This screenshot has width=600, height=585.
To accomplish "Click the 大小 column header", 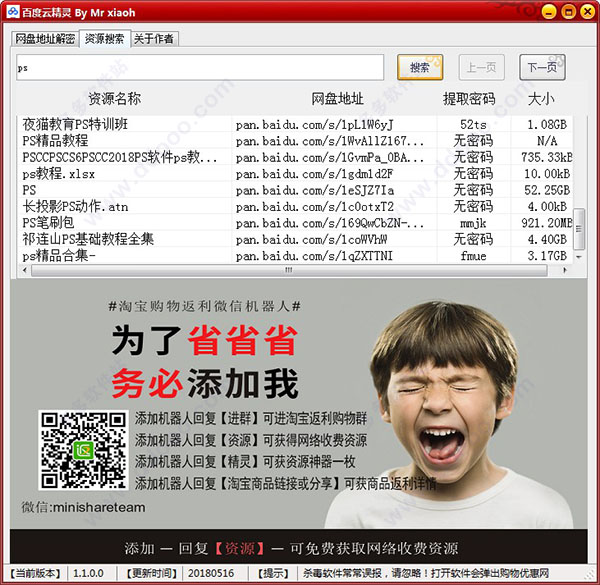I will [x=541, y=99].
